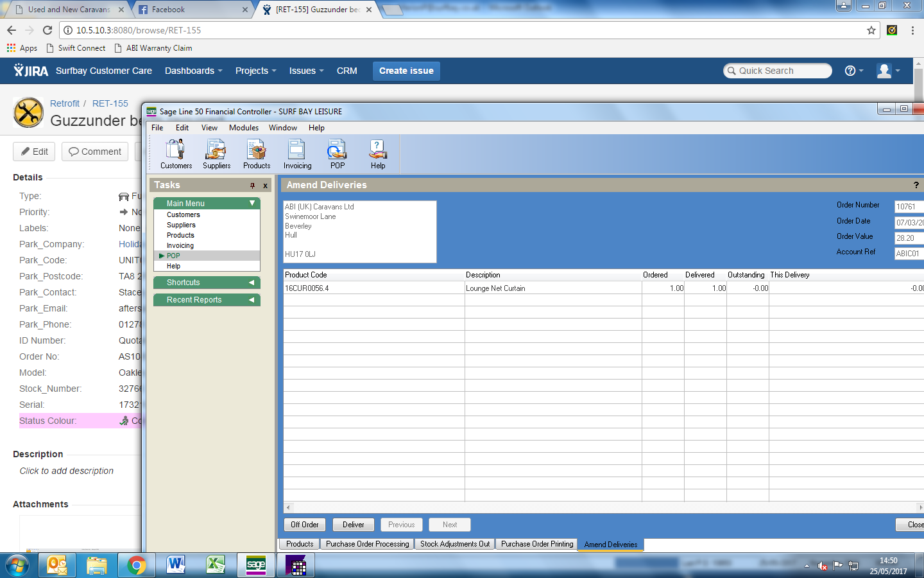Open Sage from the Windows taskbar

point(255,565)
